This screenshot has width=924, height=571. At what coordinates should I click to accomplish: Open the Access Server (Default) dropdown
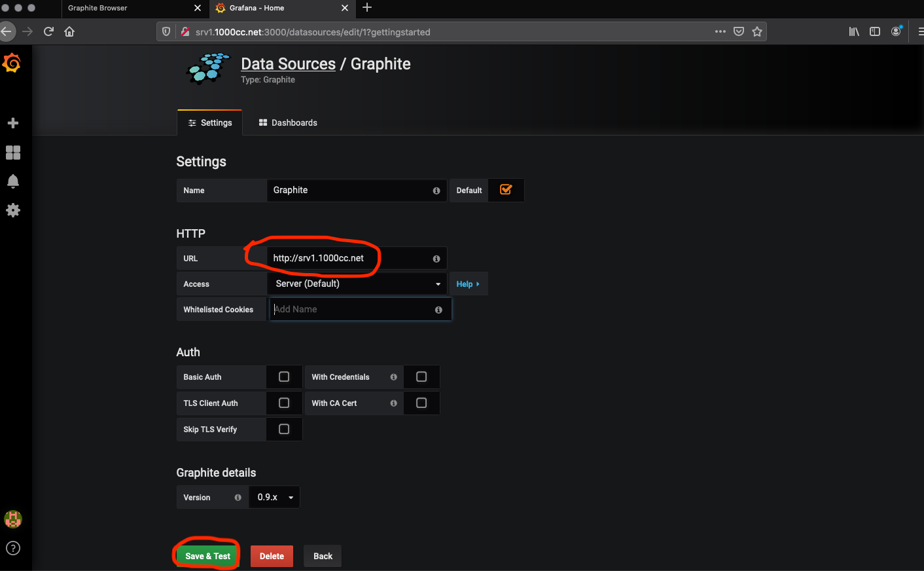pyautogui.click(x=357, y=284)
